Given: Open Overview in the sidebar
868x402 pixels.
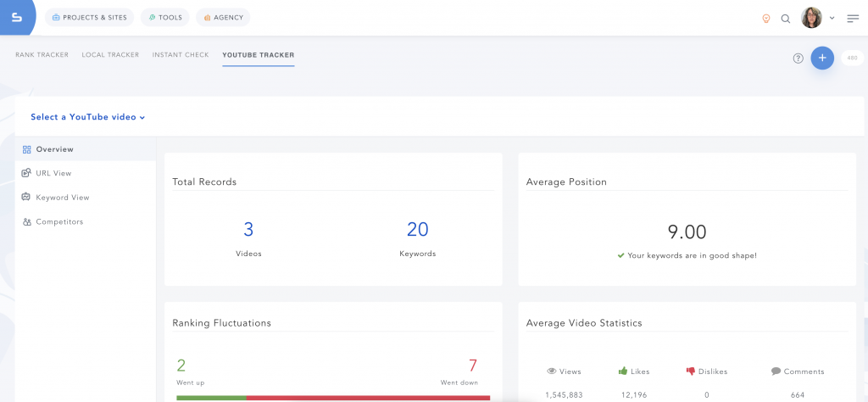Looking at the screenshot, I should click(86, 149).
